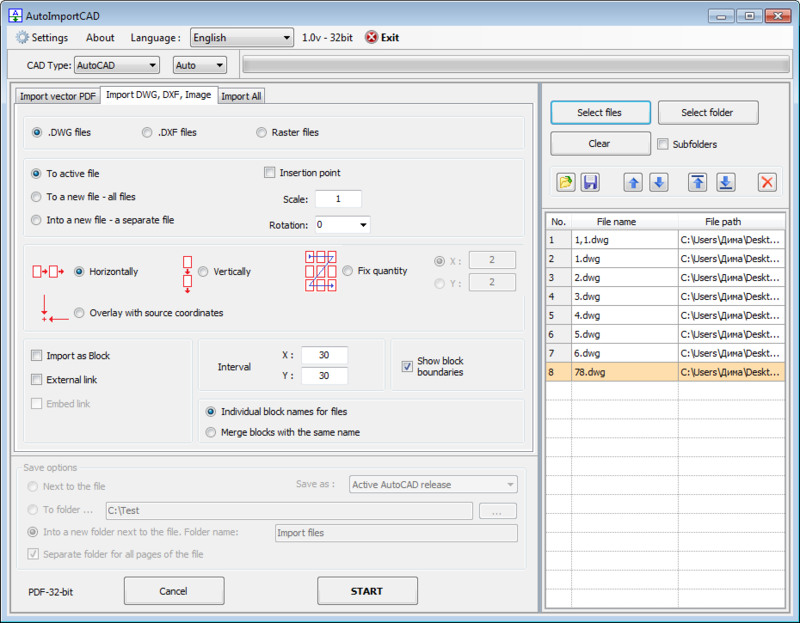Open the Rotation dropdown

point(342,225)
